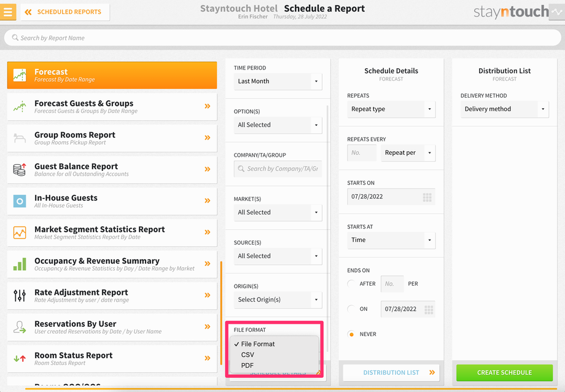Choose CSV from the file format list
This screenshot has width=565, height=392.
[x=275, y=355]
